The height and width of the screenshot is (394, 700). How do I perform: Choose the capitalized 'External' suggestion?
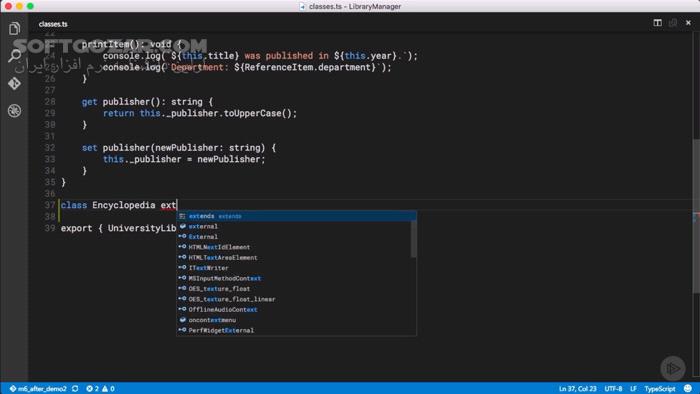[x=293, y=236]
